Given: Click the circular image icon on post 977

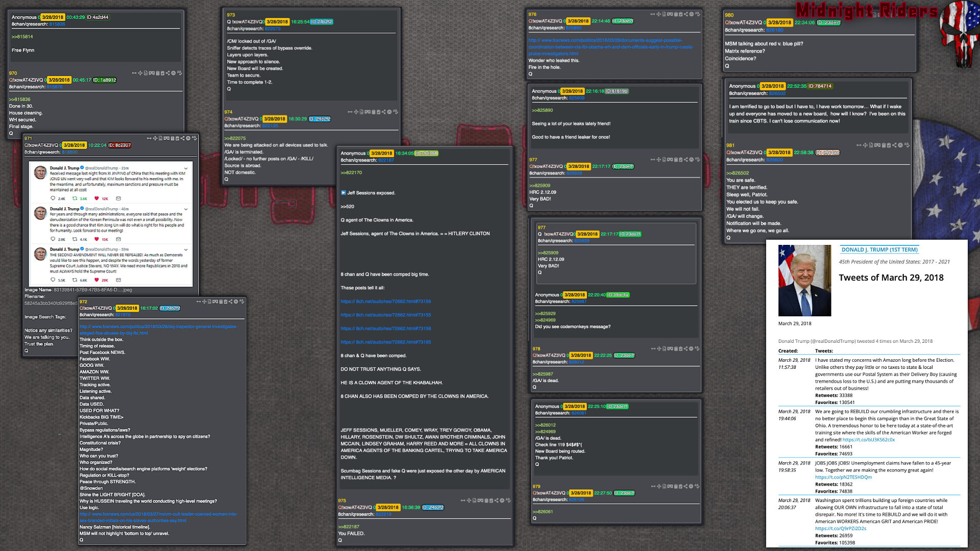Looking at the screenshot, I should [692, 160].
